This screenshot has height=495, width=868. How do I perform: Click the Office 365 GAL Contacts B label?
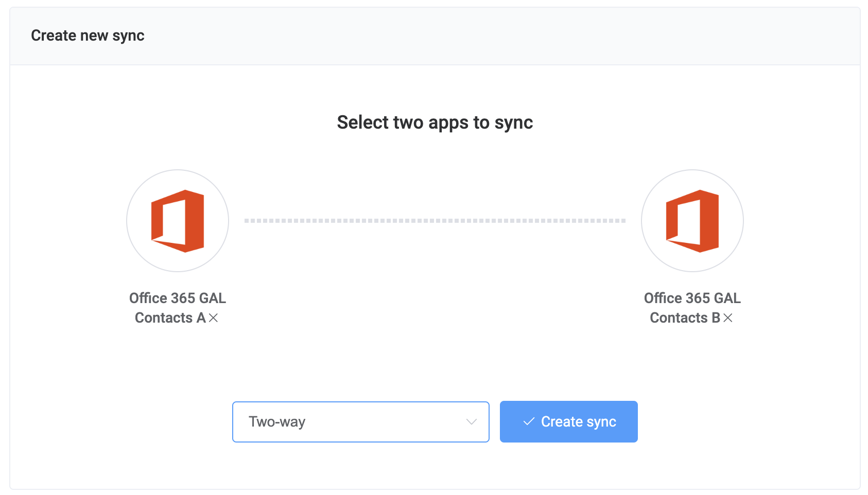692,308
